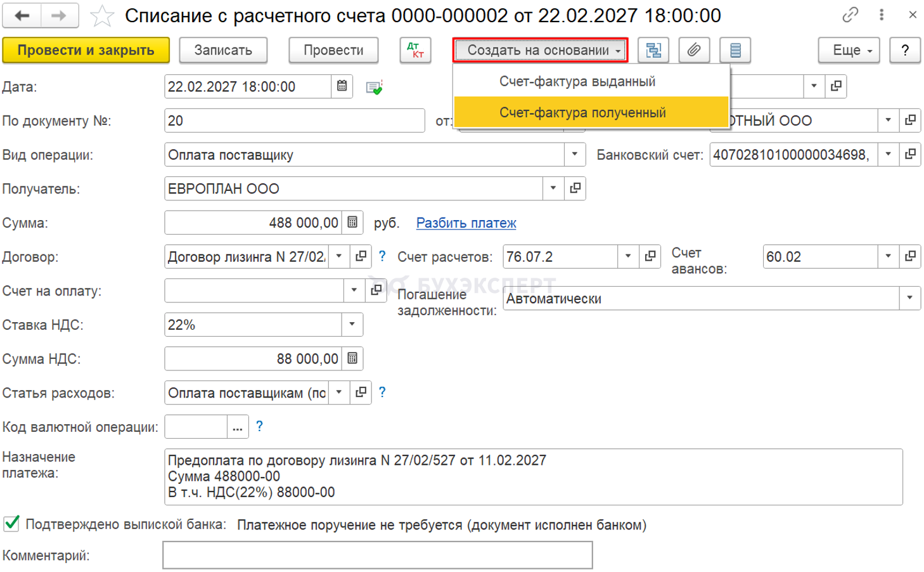Image resolution: width=924 pixels, height=572 pixels.
Task: Expand Получатель dropdown list
Action: point(553,188)
